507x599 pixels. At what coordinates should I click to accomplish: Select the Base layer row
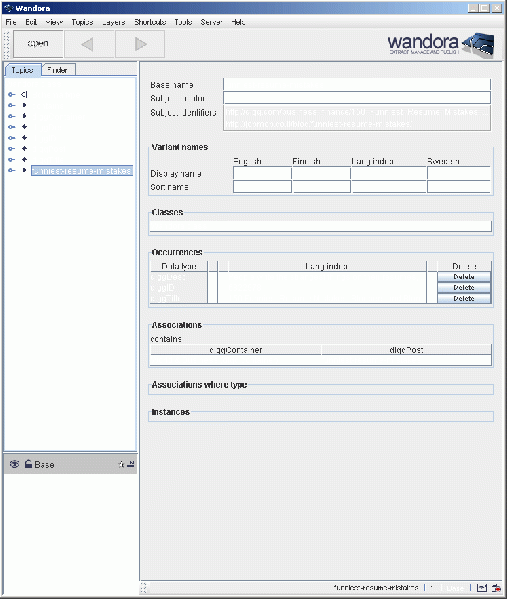tap(70, 464)
